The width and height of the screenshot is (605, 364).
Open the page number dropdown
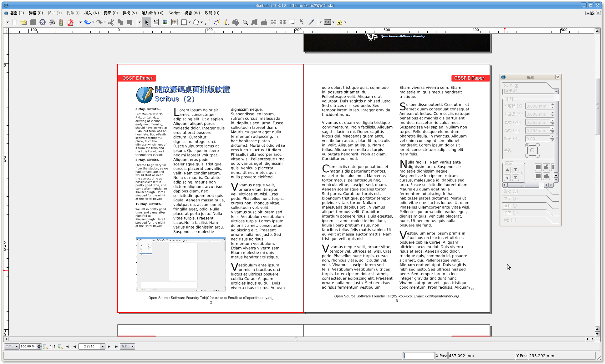pyautogui.click(x=103, y=346)
